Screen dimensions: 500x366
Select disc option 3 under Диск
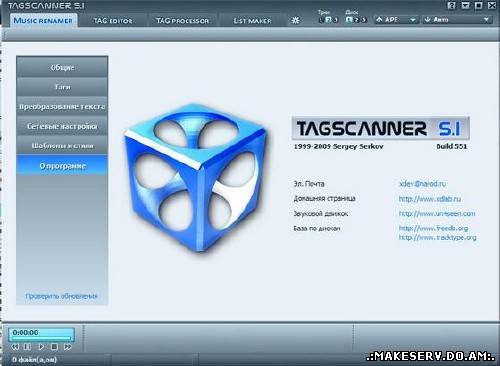tap(364, 20)
